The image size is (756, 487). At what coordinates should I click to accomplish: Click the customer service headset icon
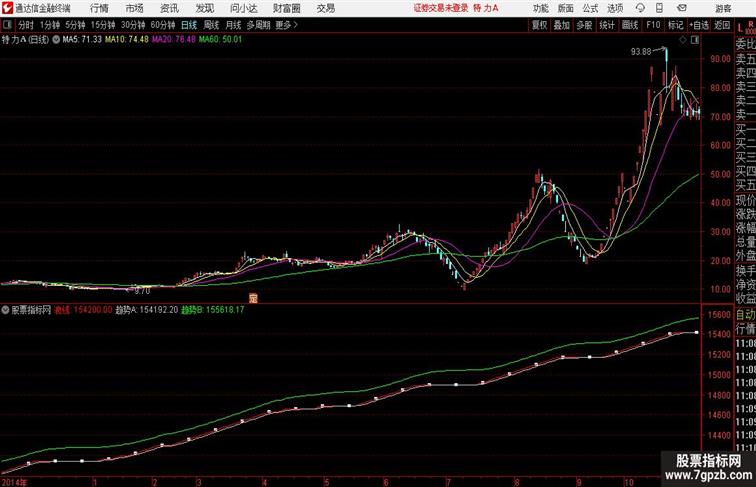tap(640, 8)
